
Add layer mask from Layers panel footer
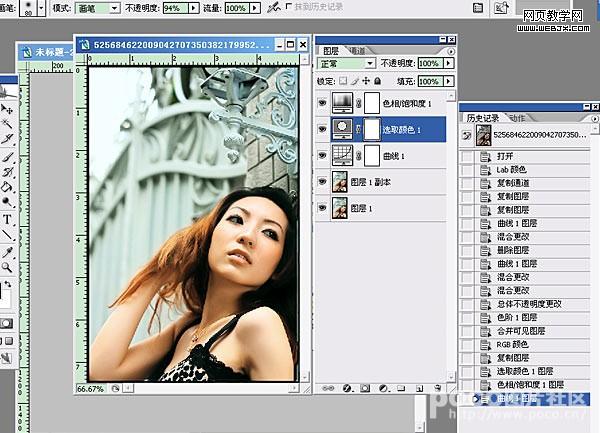pyautogui.click(x=365, y=388)
